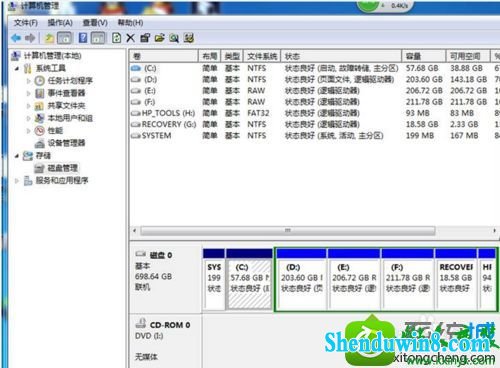Expand the 共享文件夹 node arrow
Screen dimensions: 500x368
(29, 106)
